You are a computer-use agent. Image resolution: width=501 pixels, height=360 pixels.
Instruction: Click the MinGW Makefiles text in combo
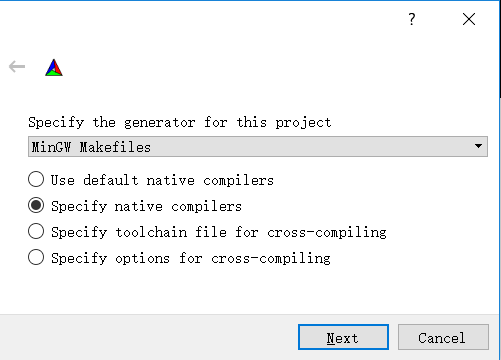[91, 147]
